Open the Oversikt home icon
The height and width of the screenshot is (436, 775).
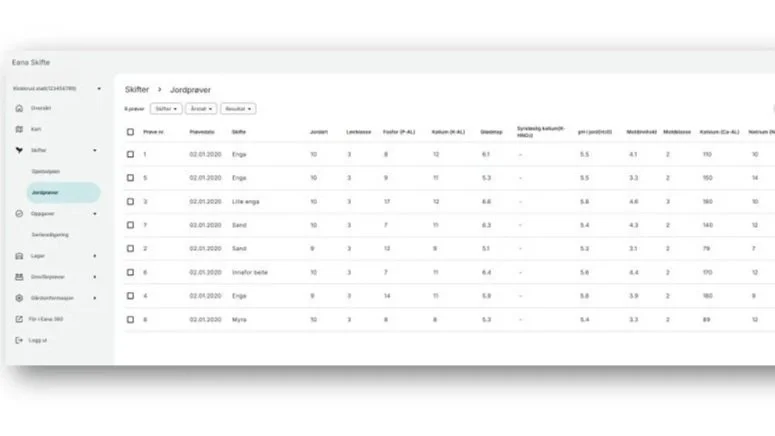click(x=19, y=108)
